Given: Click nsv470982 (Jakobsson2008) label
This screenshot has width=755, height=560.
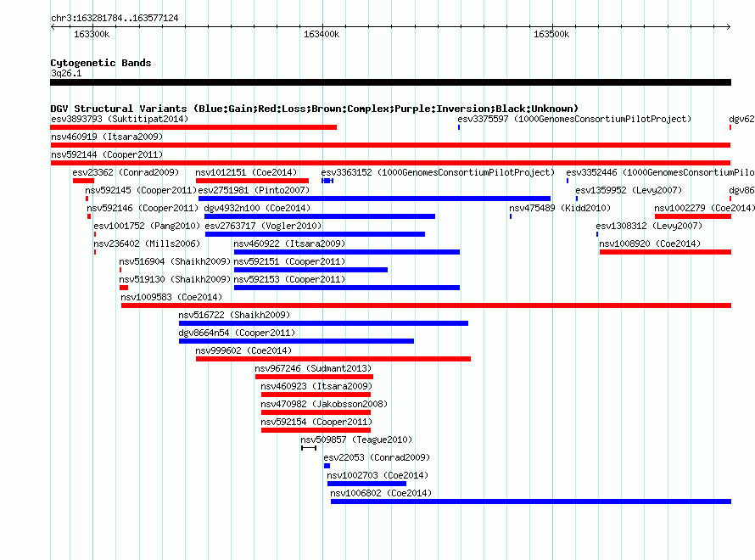Looking at the screenshot, I should pyautogui.click(x=324, y=404).
